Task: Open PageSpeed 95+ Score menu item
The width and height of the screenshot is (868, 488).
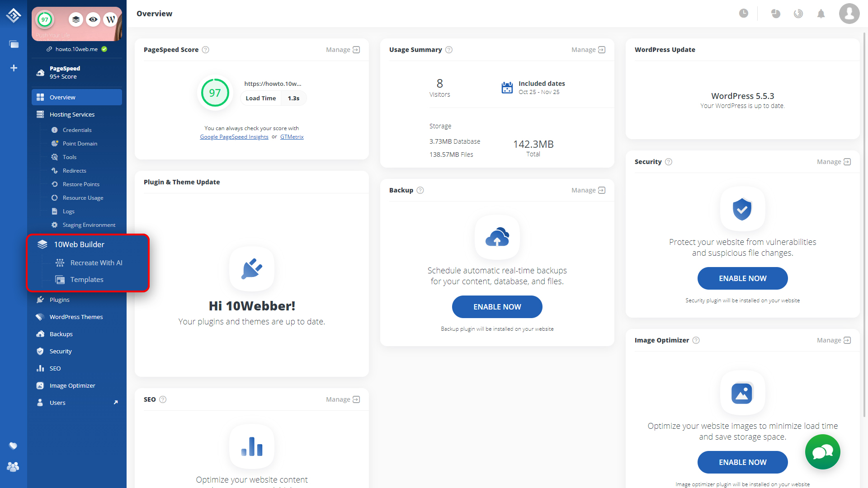Action: [x=77, y=72]
